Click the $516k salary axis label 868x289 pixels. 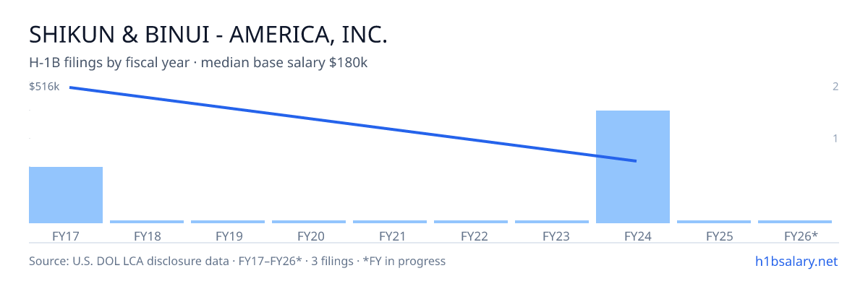(43, 87)
